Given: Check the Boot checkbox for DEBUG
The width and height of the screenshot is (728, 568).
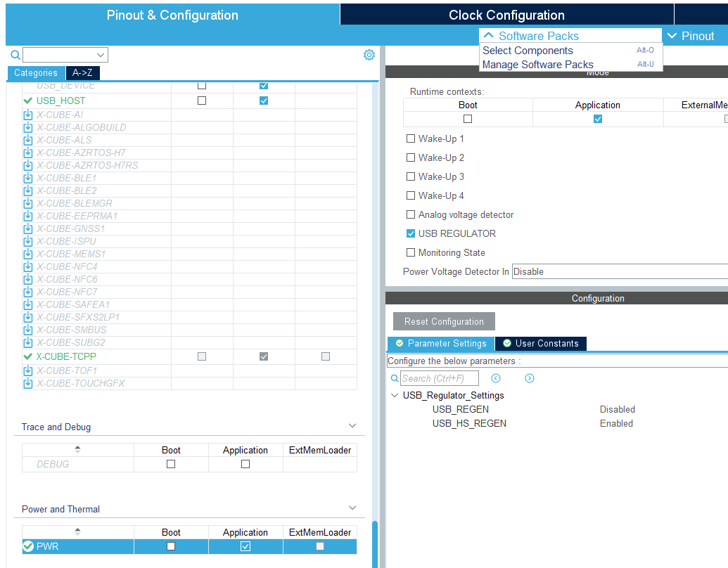Looking at the screenshot, I should tap(171, 464).
